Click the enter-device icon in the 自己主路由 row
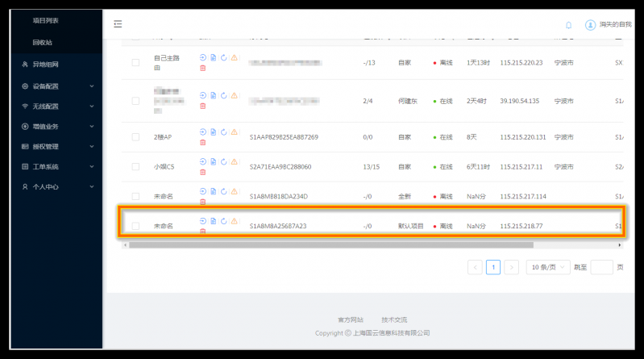The image size is (644, 359). [203, 57]
